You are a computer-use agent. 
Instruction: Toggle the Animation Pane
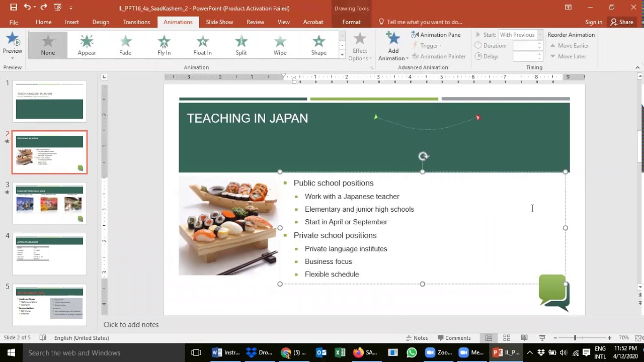436,35
